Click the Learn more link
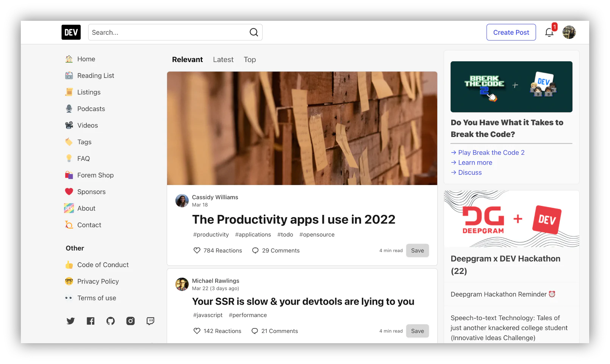The height and width of the screenshot is (364, 610). point(471,162)
